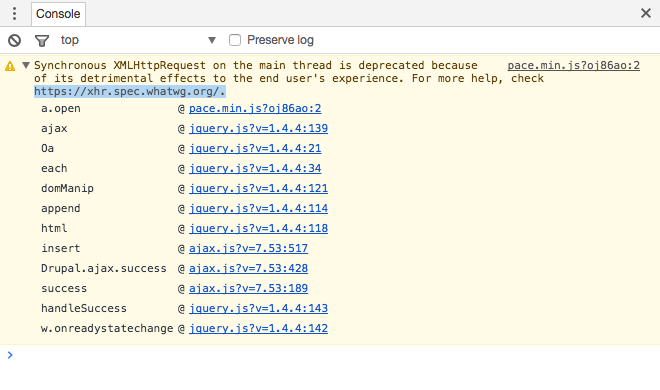This screenshot has height=390, width=660.
Task: Collapse the warning stack trace triangle
Action: 26,65
